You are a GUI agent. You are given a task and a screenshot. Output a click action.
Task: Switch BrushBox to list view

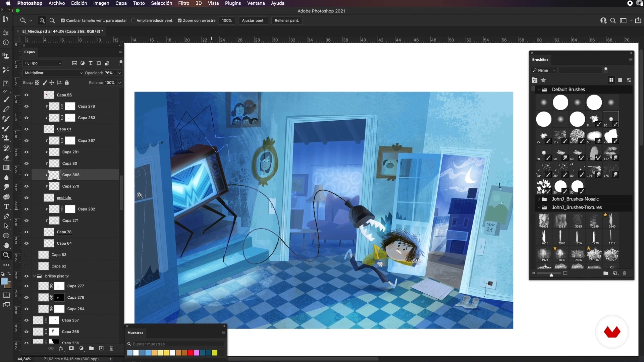coord(620,80)
